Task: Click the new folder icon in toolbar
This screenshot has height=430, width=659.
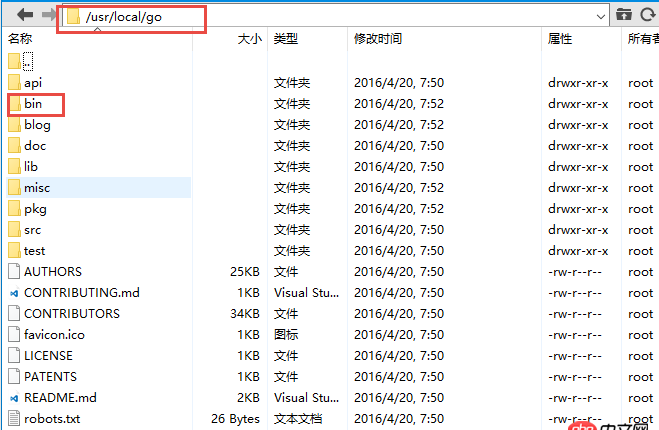Action: [624, 15]
